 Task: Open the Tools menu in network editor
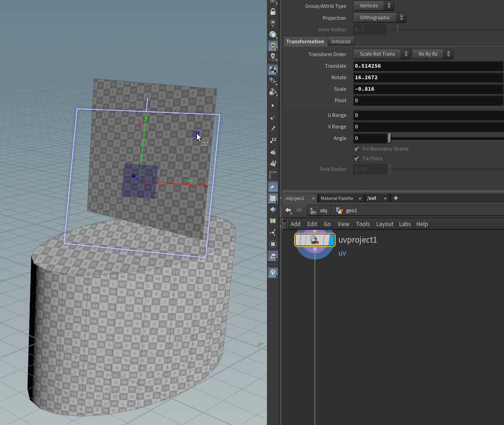pos(363,224)
